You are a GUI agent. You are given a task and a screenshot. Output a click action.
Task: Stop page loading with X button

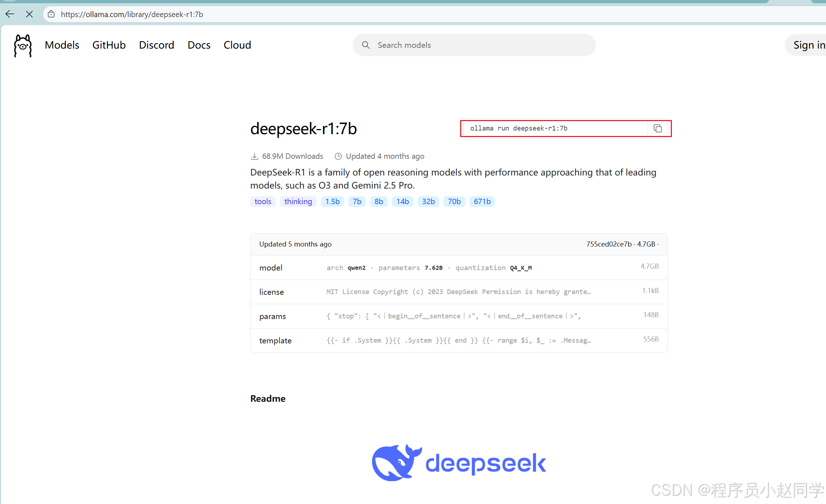coord(29,14)
